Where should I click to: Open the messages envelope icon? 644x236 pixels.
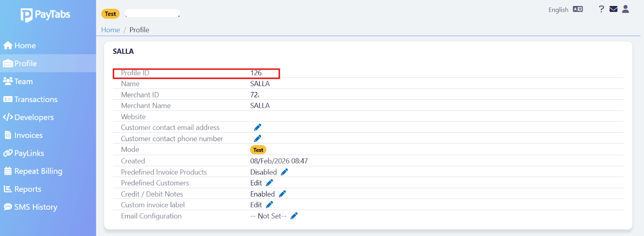[x=613, y=9]
